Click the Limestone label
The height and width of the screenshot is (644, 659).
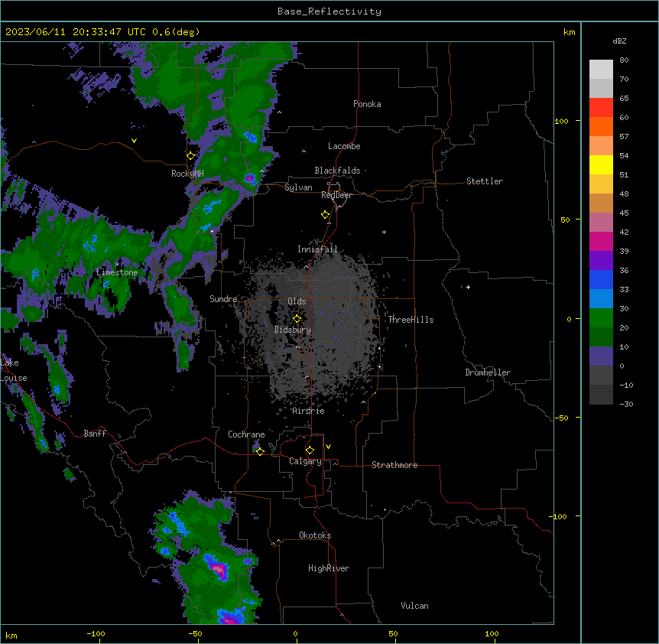[x=117, y=272]
